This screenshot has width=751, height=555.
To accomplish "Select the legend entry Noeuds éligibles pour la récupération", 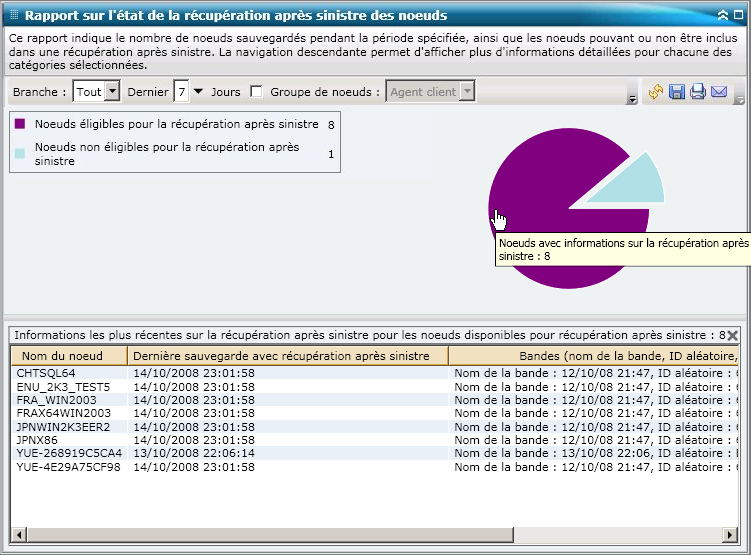I will coord(177,124).
